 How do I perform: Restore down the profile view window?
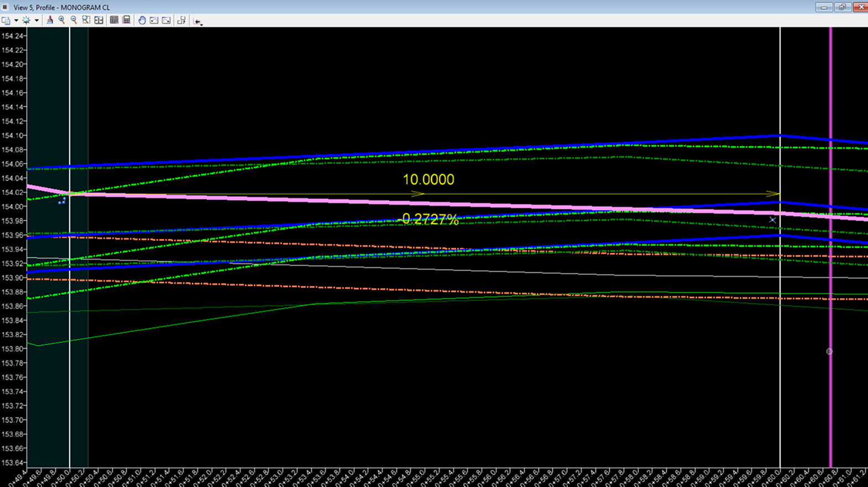pos(842,7)
